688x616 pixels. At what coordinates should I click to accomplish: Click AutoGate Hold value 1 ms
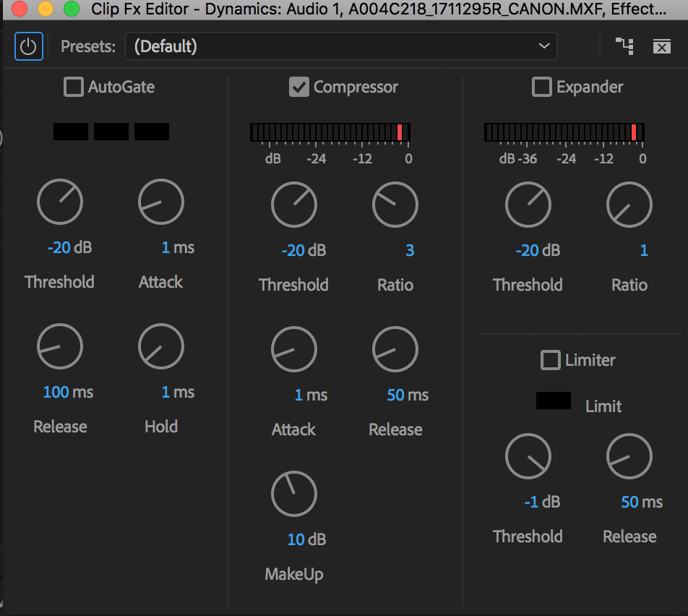coord(178,392)
